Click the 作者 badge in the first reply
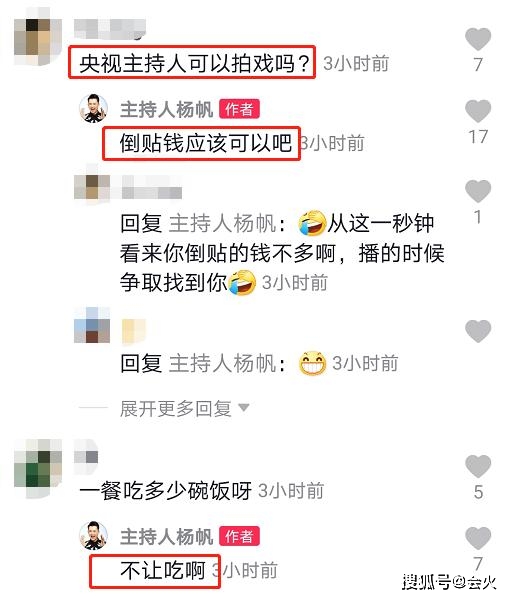Image resolution: width=511 pixels, height=599 pixels. pyautogui.click(x=239, y=110)
